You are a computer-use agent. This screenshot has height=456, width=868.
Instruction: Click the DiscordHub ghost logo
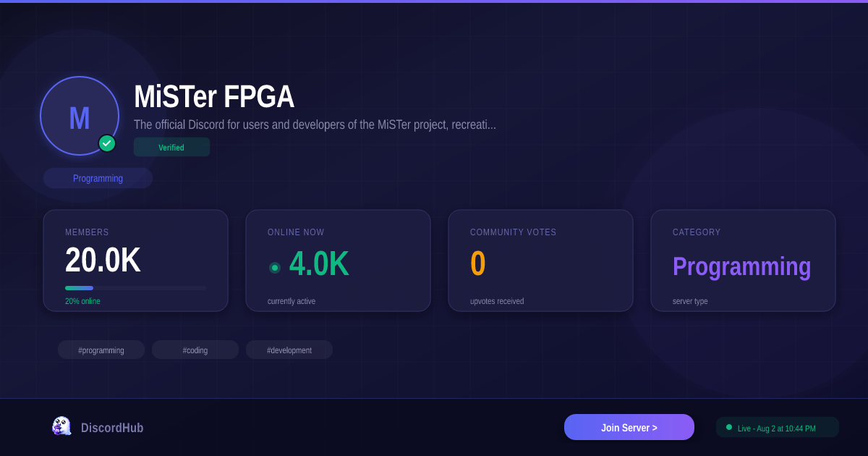tap(61, 426)
